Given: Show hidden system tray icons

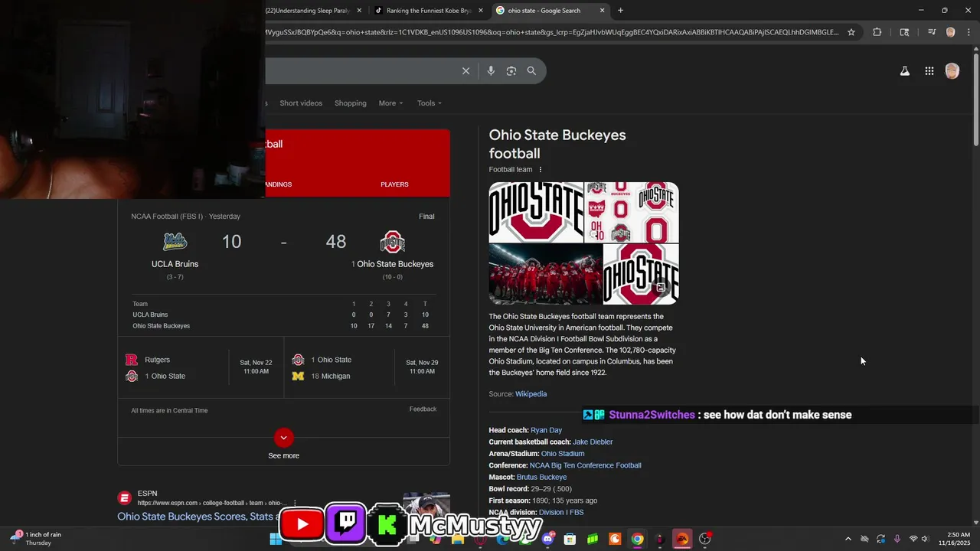Looking at the screenshot, I should tap(848, 539).
